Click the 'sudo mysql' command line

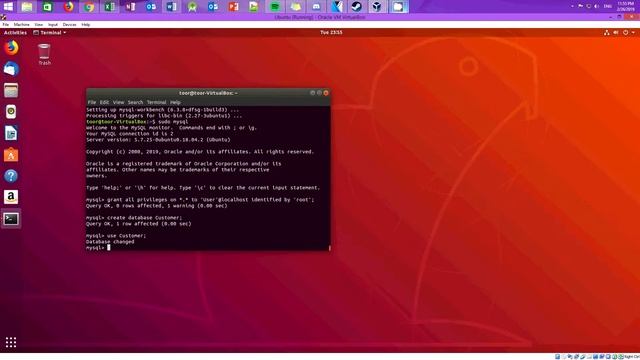[x=137, y=122]
